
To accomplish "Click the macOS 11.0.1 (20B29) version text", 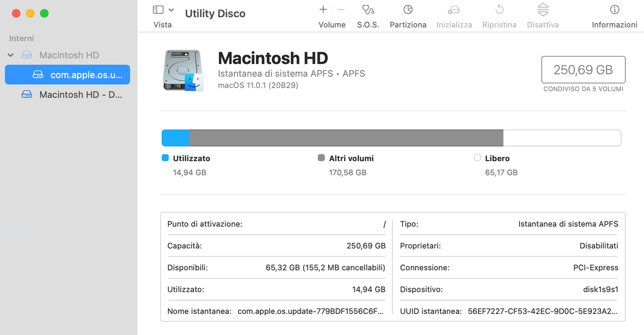I will tap(258, 85).
